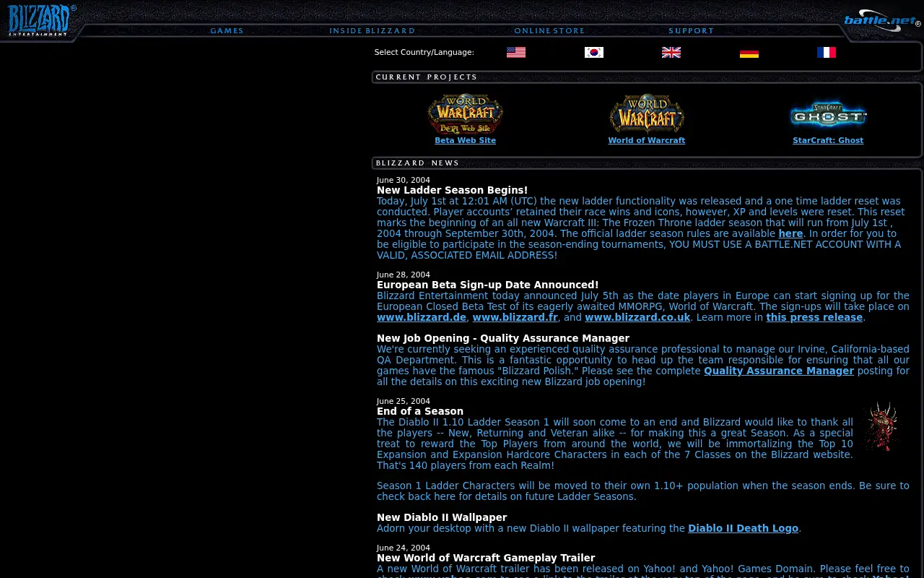Click 'European Beta Sign-up Date Announced!' headline
This screenshot has height=578, width=924.
tap(487, 285)
